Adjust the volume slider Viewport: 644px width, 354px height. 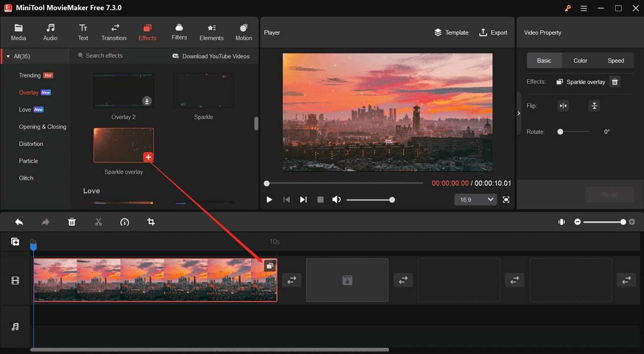click(x=370, y=200)
